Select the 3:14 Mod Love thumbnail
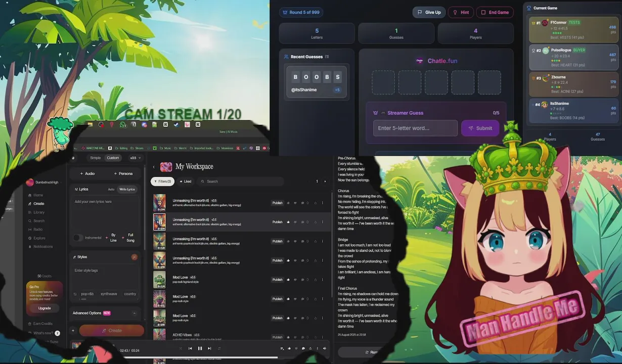Screen dimensions: 622x364 pyautogui.click(x=159, y=279)
